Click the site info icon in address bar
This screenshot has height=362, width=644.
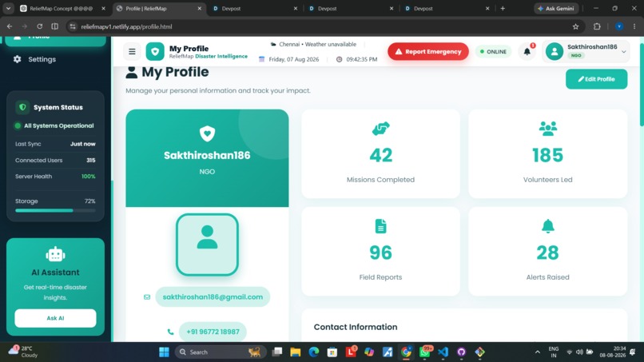73,26
